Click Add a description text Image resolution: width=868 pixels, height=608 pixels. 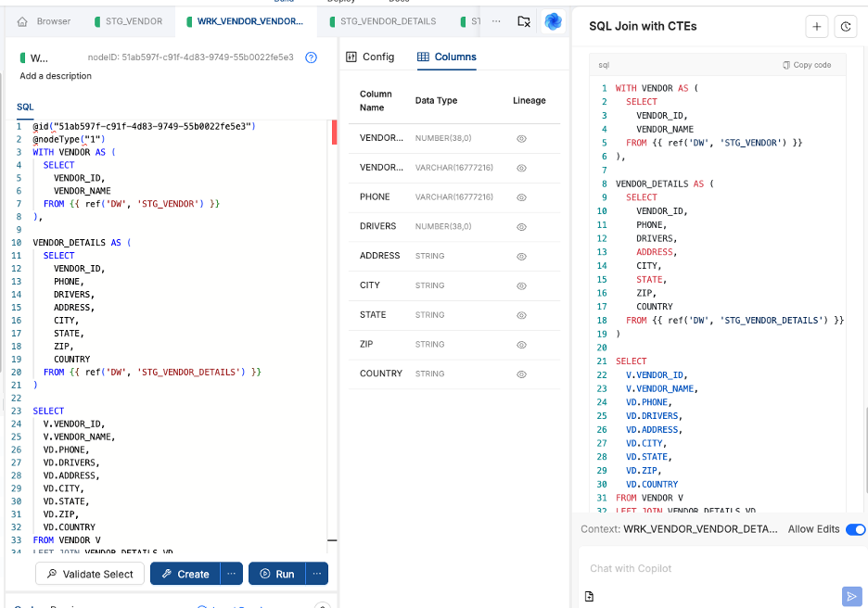[x=56, y=76]
